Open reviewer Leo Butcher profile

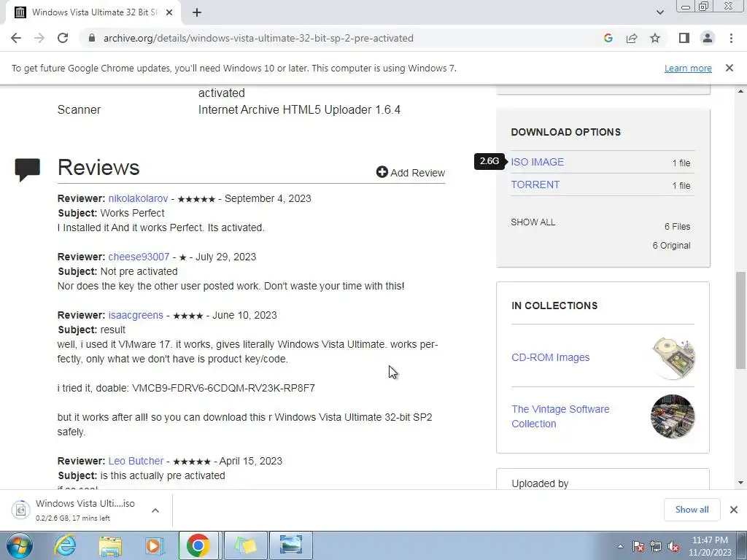pyautogui.click(x=136, y=461)
